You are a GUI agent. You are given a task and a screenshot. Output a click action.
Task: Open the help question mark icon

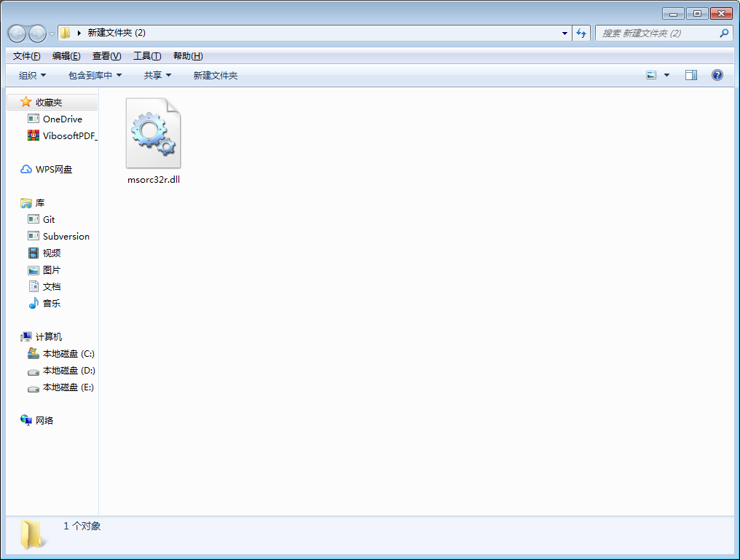point(717,75)
